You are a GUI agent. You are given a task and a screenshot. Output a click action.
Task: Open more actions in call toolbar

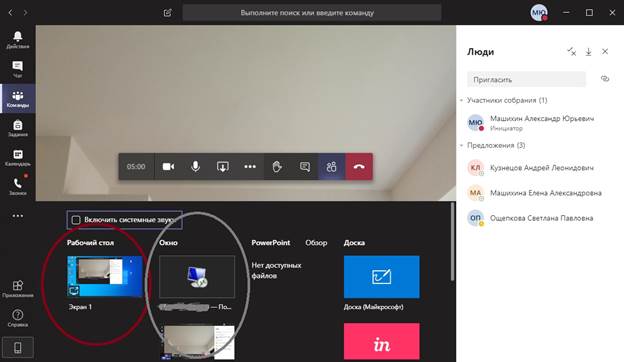[250, 166]
